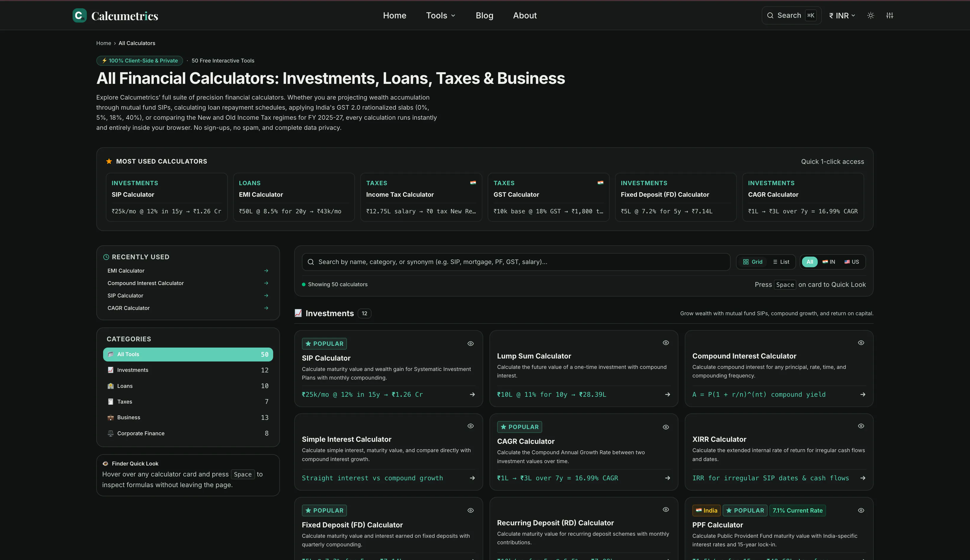This screenshot has height=560, width=970.
Task: Open EMI Calculator in Most Used
Action: [294, 197]
